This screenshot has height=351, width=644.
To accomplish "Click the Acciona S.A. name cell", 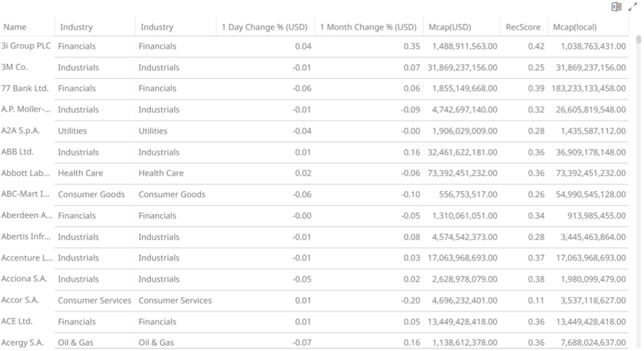I will [25, 279].
